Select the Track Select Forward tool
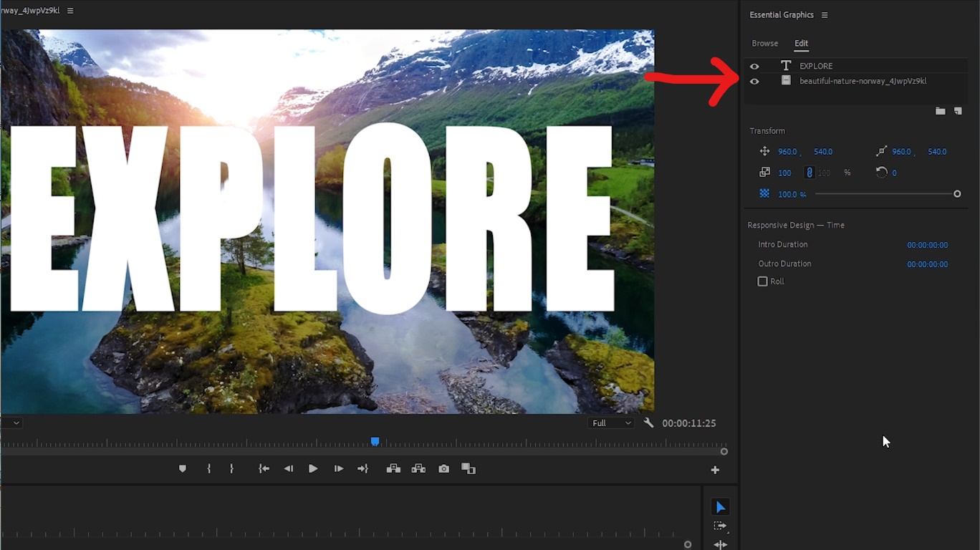The width and height of the screenshot is (980, 550). [x=720, y=526]
